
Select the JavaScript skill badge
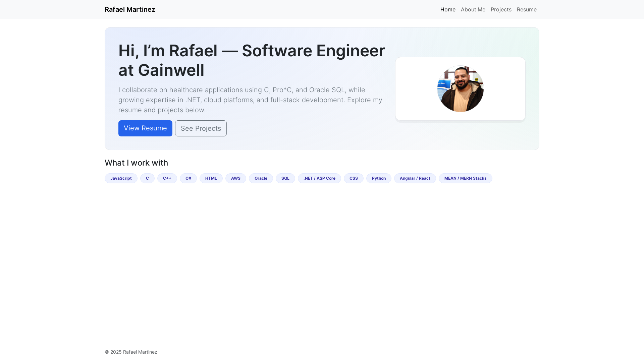coord(121,178)
